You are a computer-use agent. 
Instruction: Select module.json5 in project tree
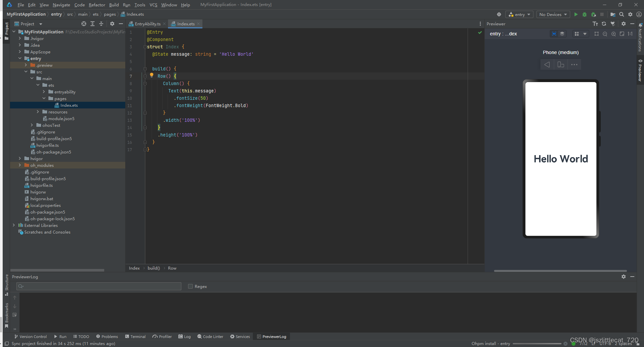61,118
